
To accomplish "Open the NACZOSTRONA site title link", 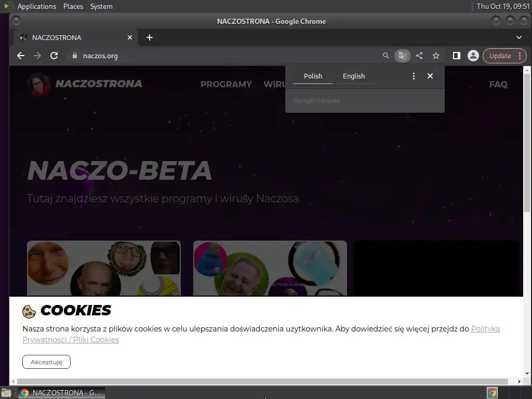I will tap(99, 84).
